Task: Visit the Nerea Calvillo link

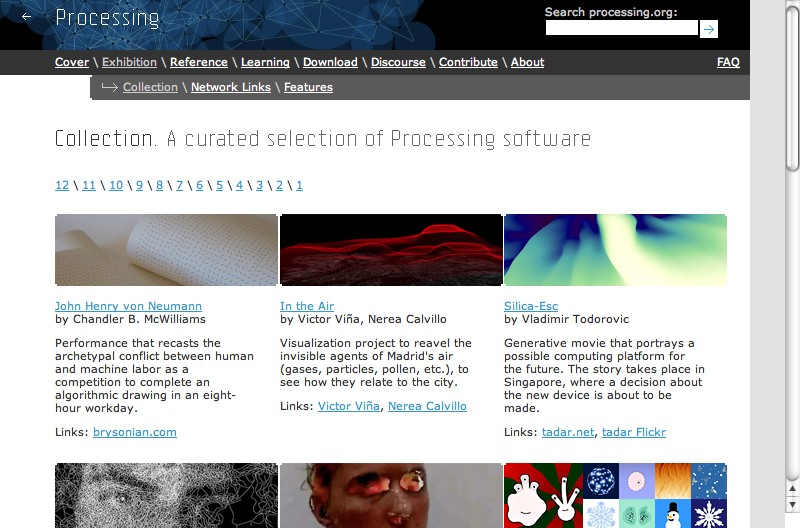Action: [428, 406]
